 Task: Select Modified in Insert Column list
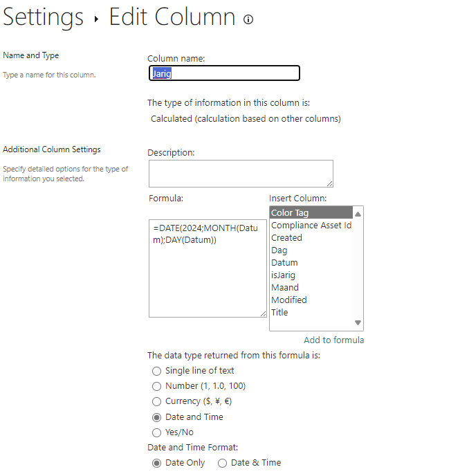pyautogui.click(x=288, y=300)
